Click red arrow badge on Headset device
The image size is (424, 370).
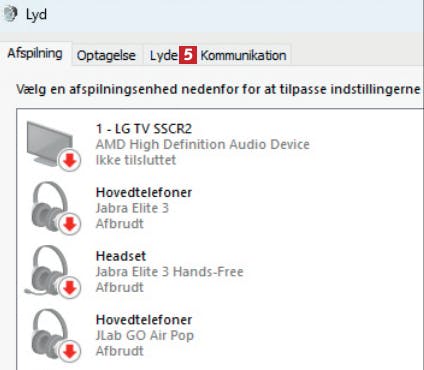[70, 288]
